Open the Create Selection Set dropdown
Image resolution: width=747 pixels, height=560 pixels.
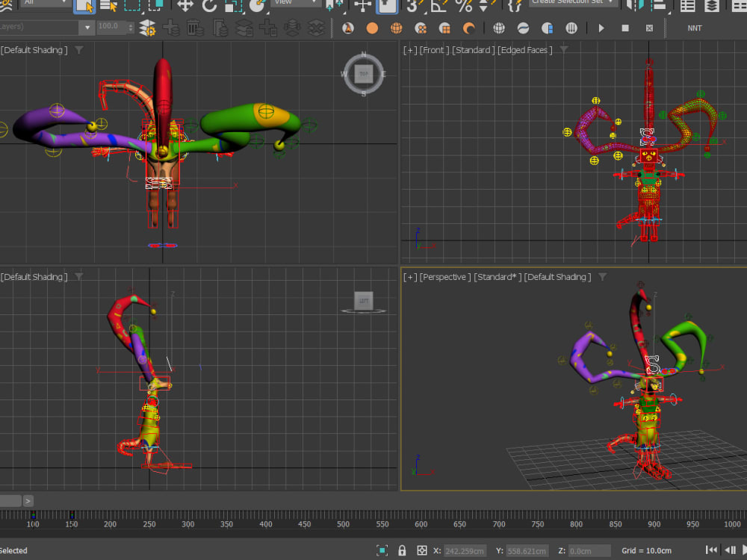point(571,4)
